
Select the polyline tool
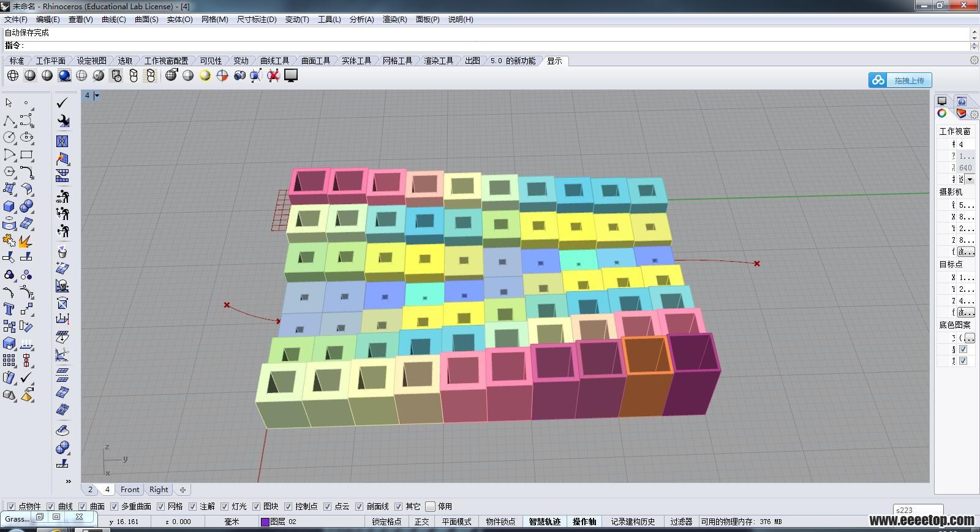point(9,120)
